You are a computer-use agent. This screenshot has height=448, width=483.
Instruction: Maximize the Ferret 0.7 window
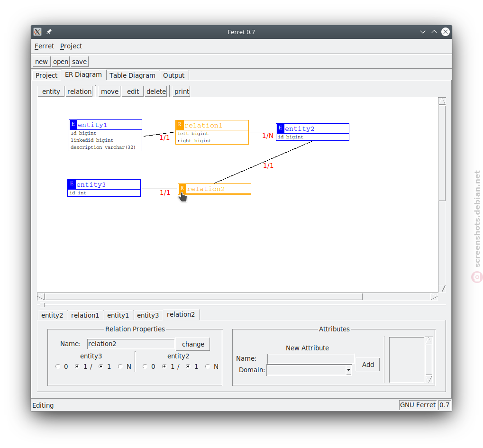(434, 32)
